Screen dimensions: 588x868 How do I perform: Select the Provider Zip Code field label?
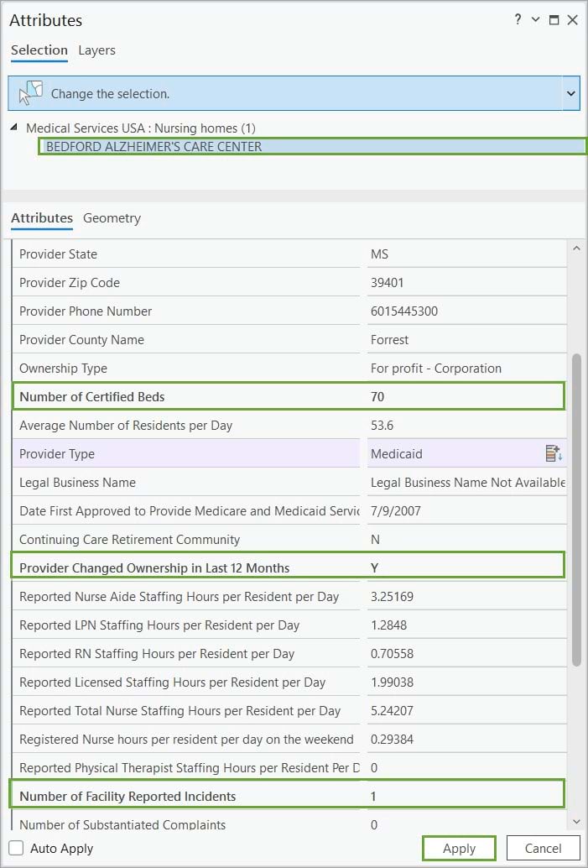click(x=70, y=282)
